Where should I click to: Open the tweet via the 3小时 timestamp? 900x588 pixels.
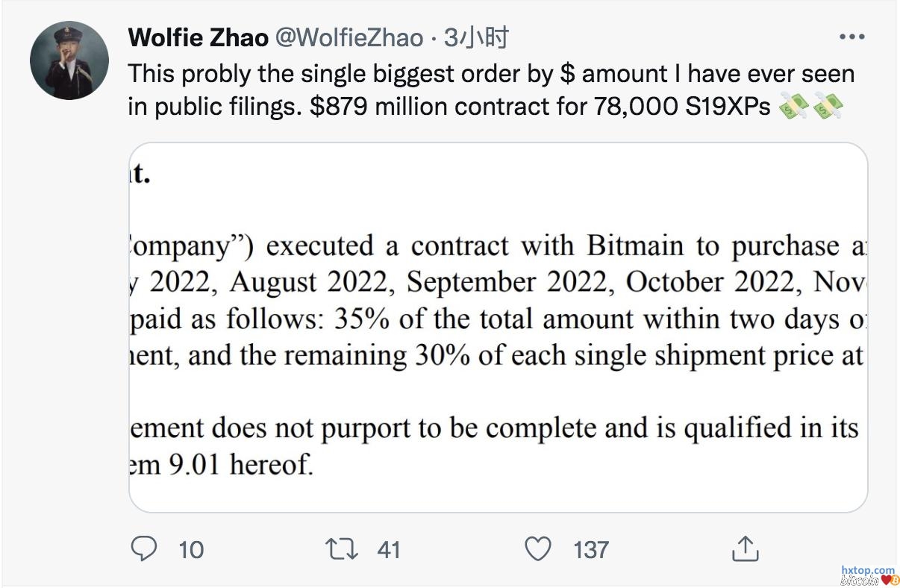(x=476, y=37)
